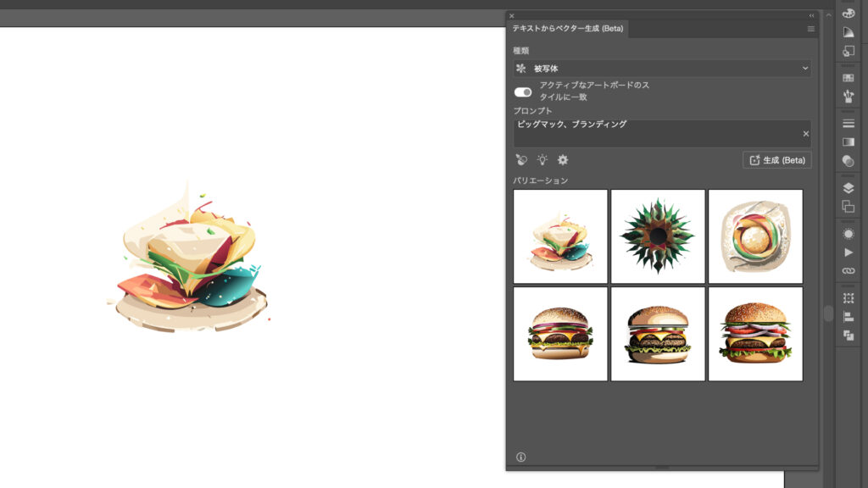Toggle the match active artboard style switch
The height and width of the screenshot is (488, 868).
(x=523, y=91)
